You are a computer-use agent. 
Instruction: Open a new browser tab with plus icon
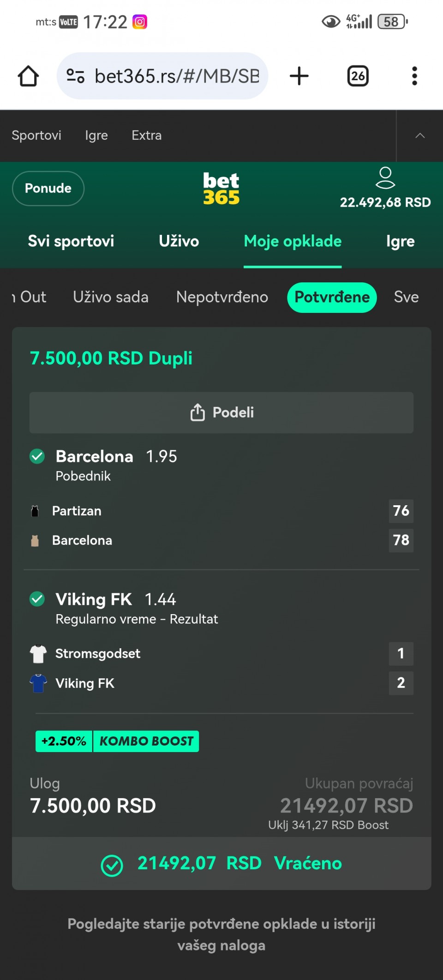coord(299,76)
